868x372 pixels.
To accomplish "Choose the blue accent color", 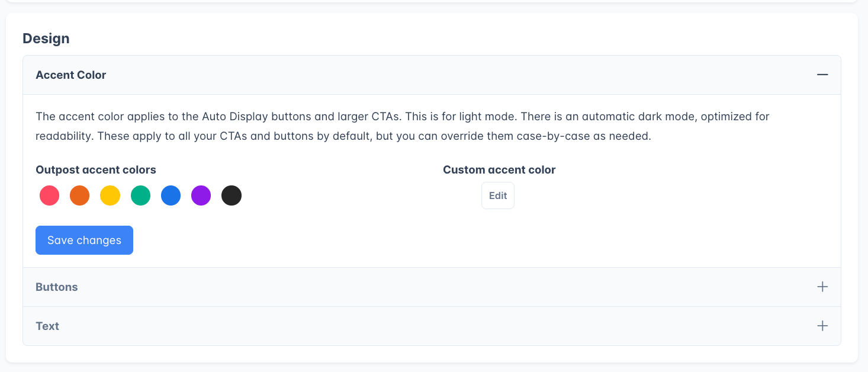I will [171, 195].
